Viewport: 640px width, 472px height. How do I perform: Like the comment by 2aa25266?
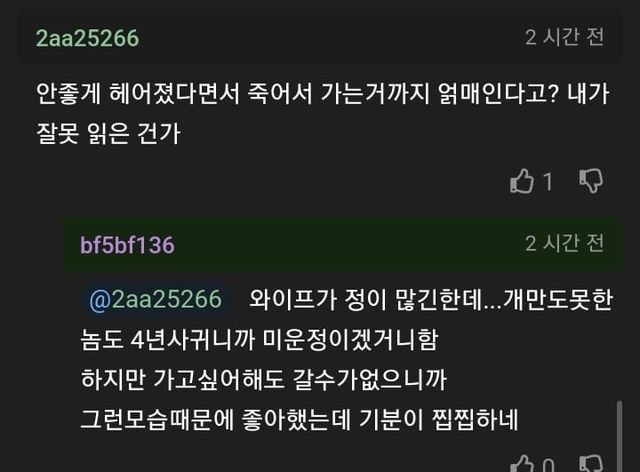[x=522, y=181]
